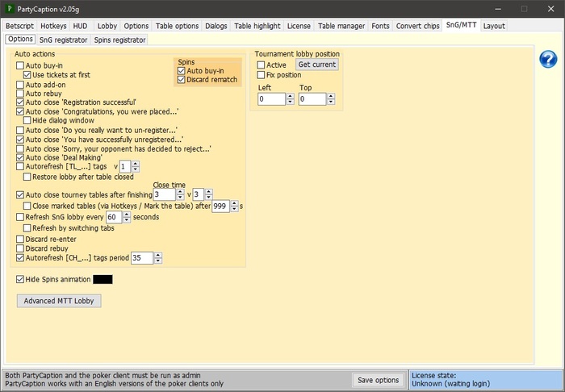Check Refresh SnG lobby every checkbox

tap(20, 217)
